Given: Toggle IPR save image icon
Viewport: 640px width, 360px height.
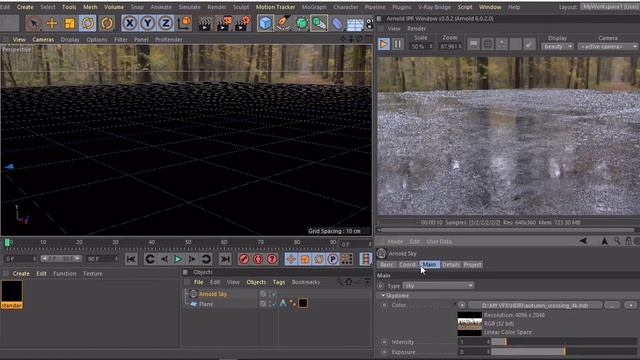Looking at the screenshot, I should click(x=473, y=44).
